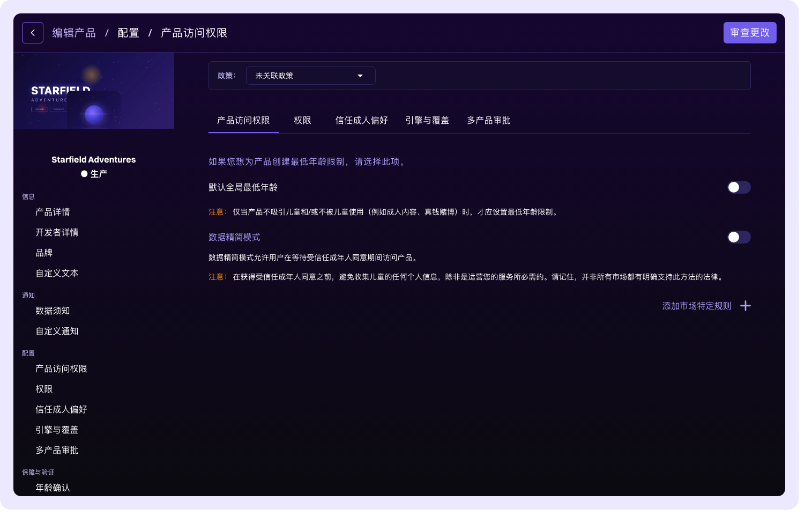Click 编辑产品 breadcrumb
The height and width of the screenshot is (523, 812).
click(x=74, y=33)
